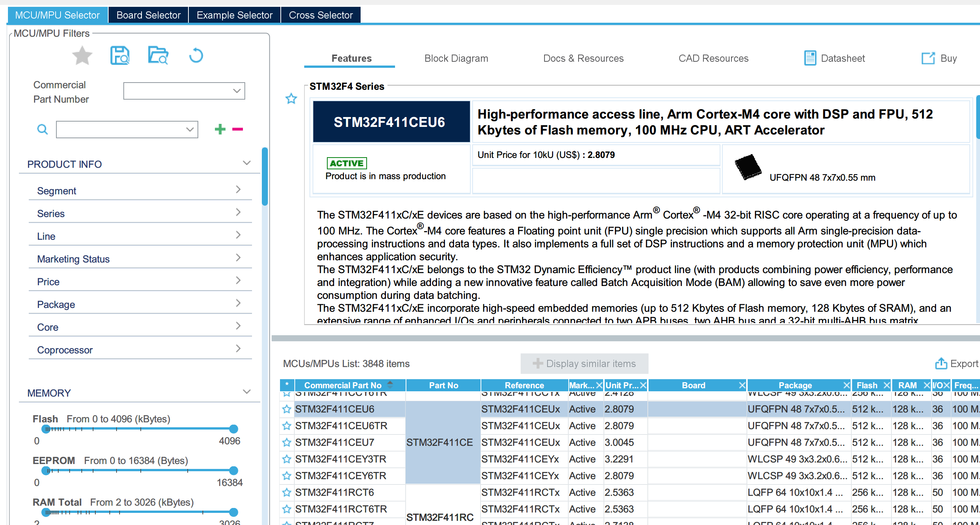Open the Commercial Part Number dropdown
Image resolution: width=980 pixels, height=525 pixels.
pos(236,91)
